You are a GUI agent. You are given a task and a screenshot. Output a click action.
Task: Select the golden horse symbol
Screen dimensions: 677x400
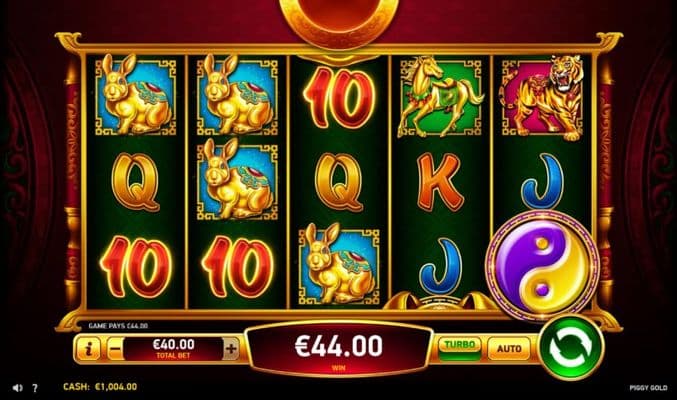pos(440,98)
